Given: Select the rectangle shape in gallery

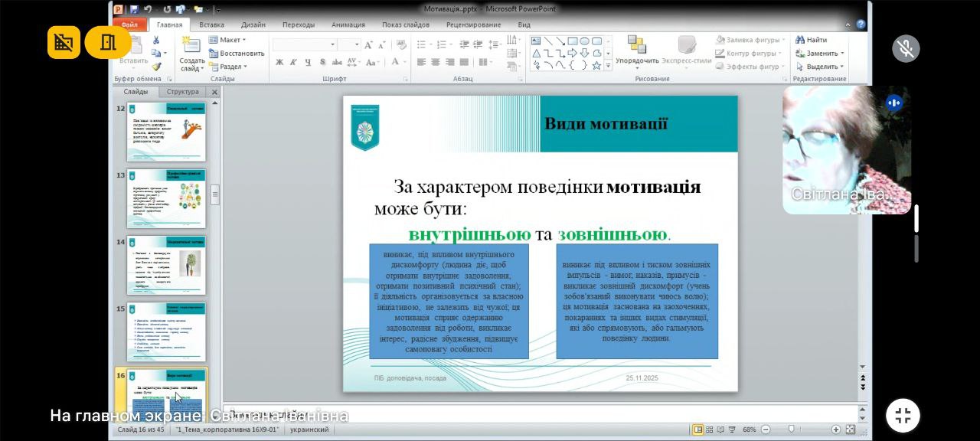Looking at the screenshot, I should (572, 41).
